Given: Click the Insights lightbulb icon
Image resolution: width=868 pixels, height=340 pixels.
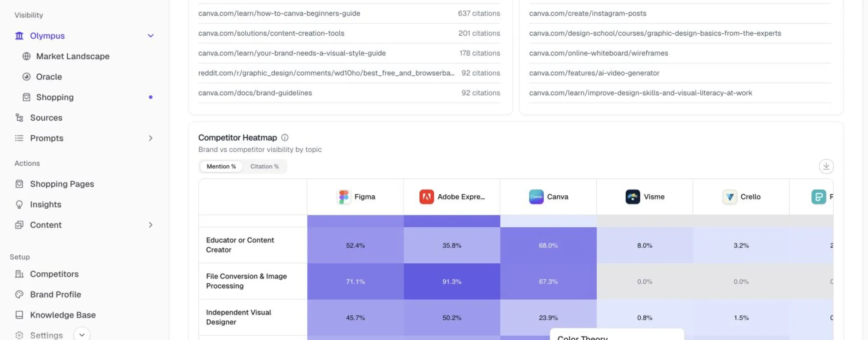Looking at the screenshot, I should [19, 204].
